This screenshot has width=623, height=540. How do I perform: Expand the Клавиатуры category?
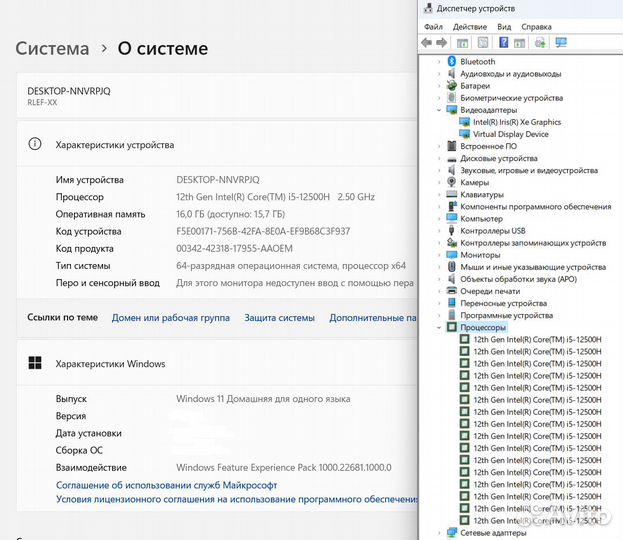(439, 195)
